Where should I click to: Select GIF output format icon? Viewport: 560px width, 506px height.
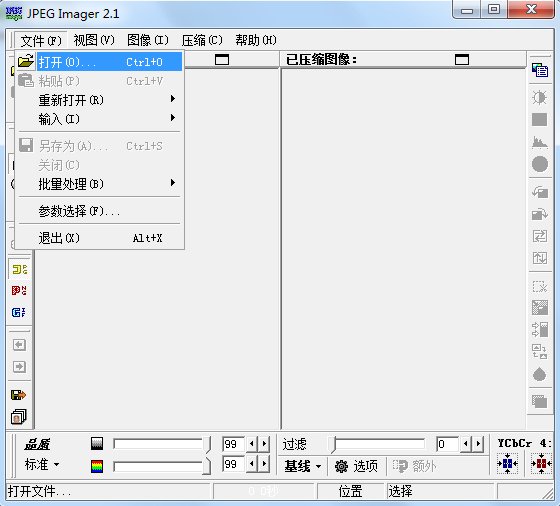click(x=19, y=312)
